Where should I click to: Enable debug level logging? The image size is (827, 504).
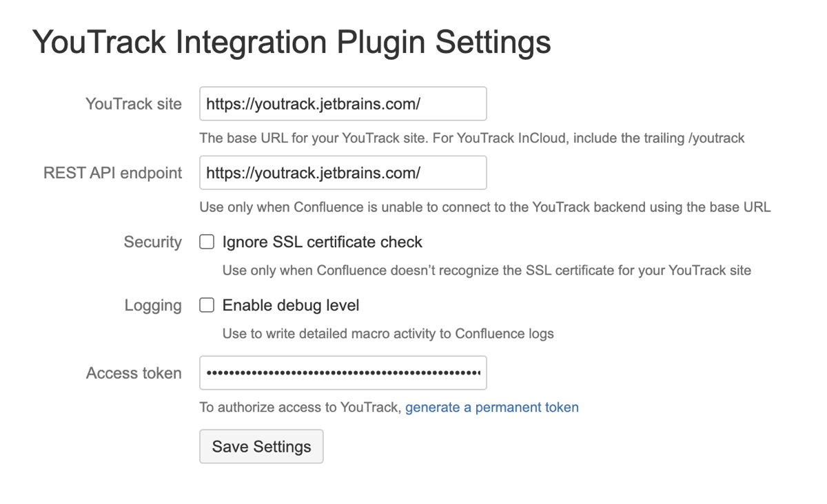206,304
